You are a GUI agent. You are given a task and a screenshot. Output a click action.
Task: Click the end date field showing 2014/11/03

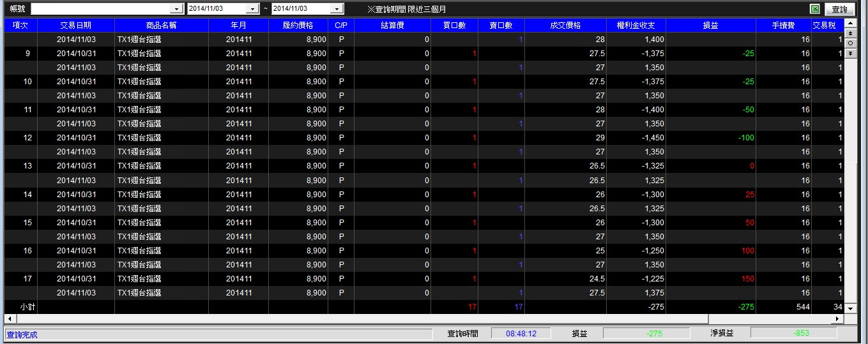(301, 9)
